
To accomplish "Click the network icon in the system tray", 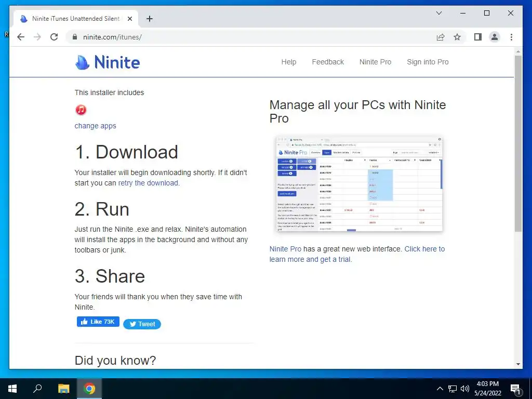I will click(453, 389).
